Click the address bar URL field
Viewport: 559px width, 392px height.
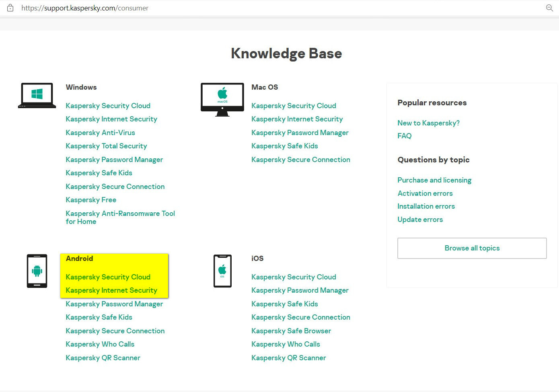click(85, 8)
